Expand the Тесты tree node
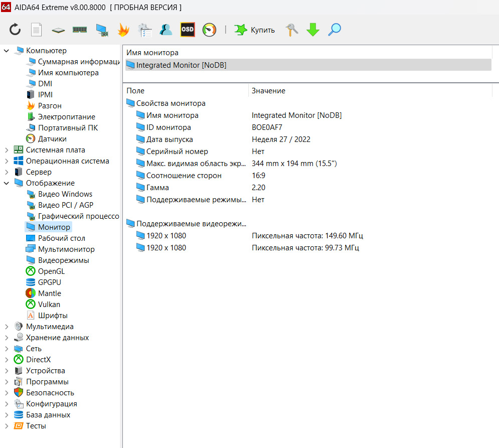The width and height of the screenshot is (499, 448). [x=7, y=426]
